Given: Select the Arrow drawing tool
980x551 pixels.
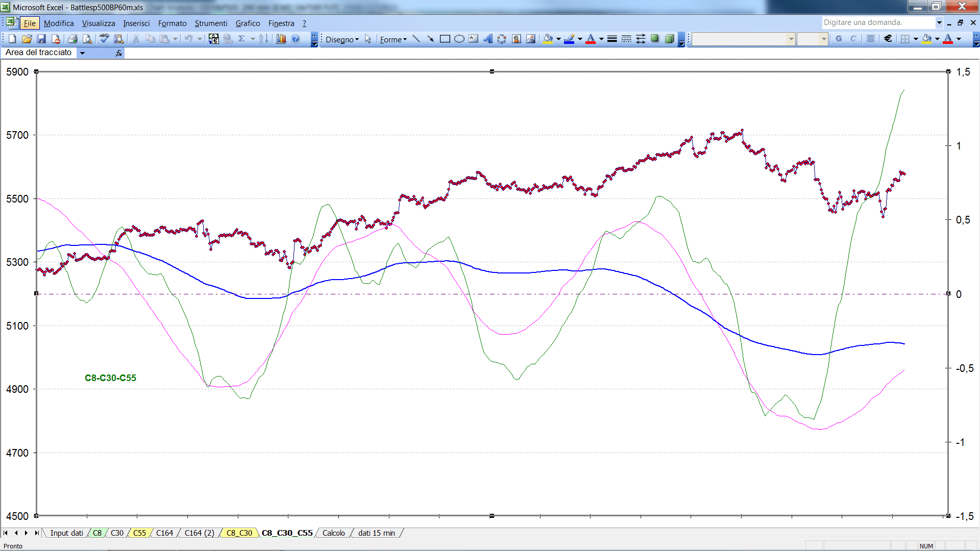Looking at the screenshot, I should (x=430, y=39).
